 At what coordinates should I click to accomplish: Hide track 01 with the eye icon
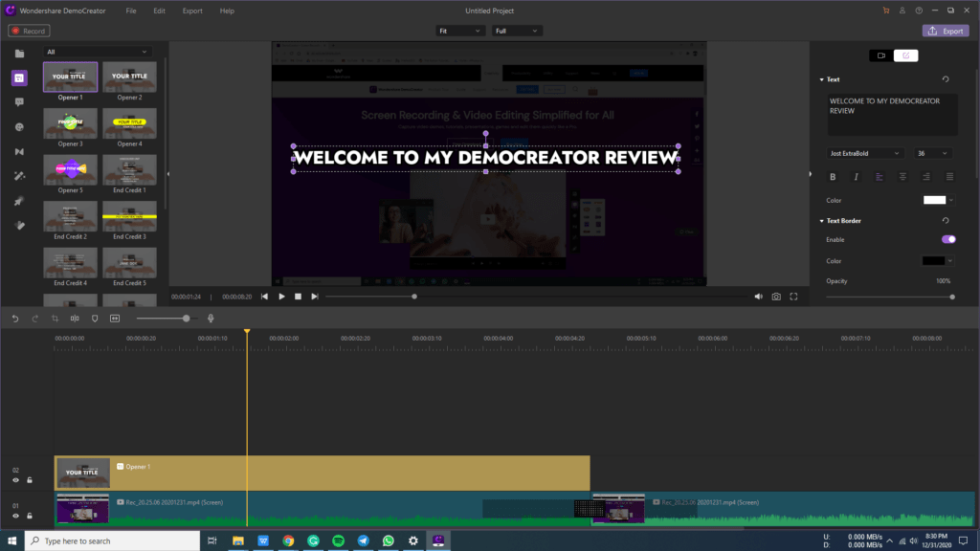pos(15,516)
